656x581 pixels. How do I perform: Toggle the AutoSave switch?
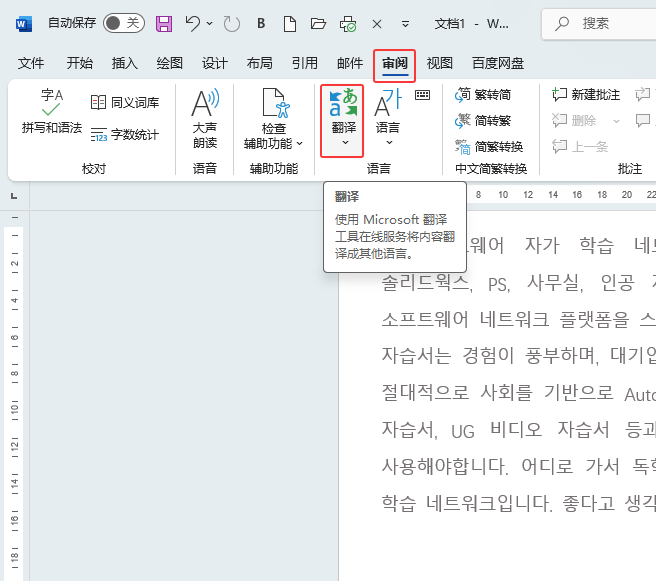click(124, 23)
